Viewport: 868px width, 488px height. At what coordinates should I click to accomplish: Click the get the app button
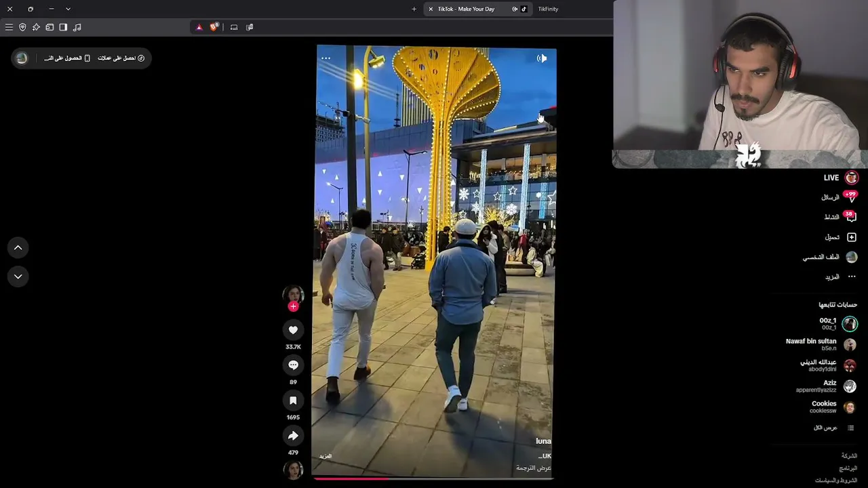click(67, 58)
